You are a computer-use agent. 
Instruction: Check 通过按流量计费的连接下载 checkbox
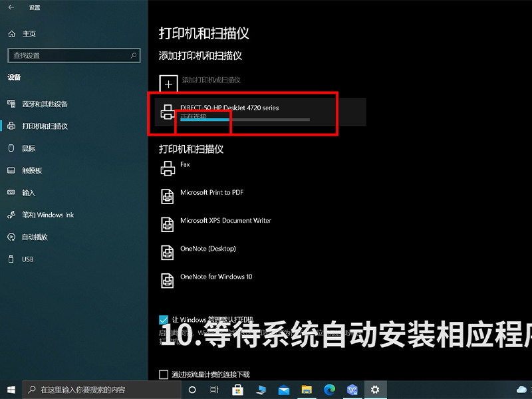point(164,374)
